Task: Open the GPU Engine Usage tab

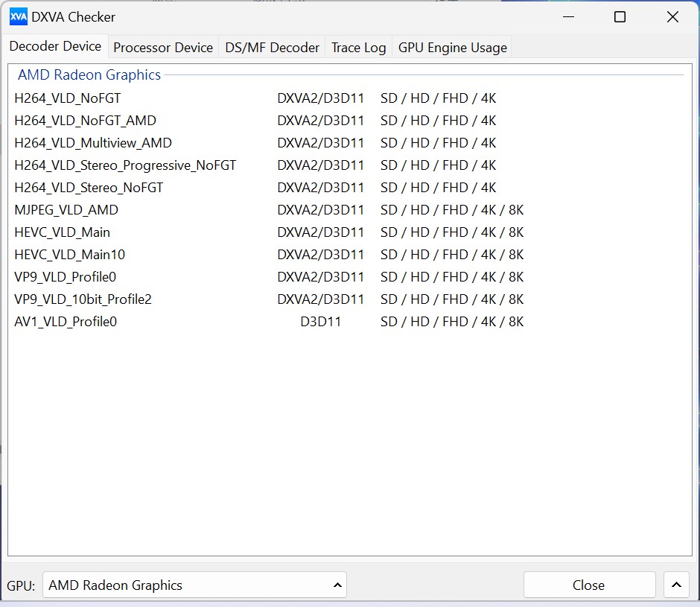Action: click(452, 48)
